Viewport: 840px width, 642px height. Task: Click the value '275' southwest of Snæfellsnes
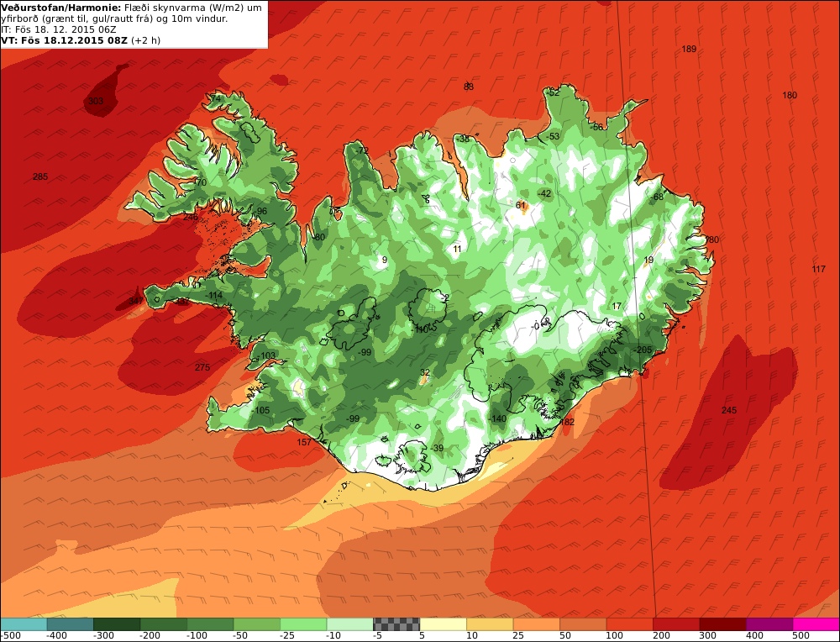click(x=202, y=367)
